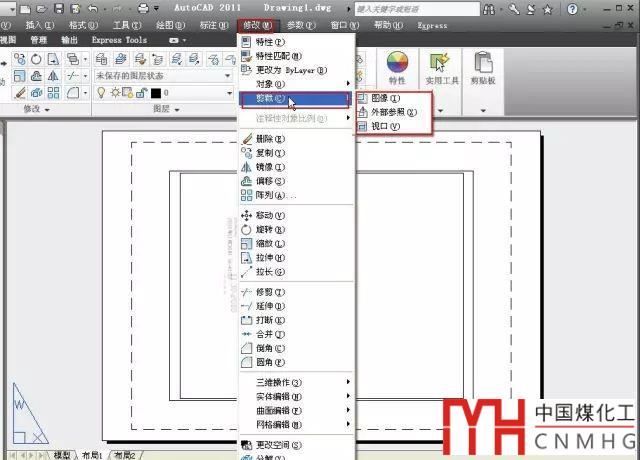Click the 剪贴板 clipboard icon
Screen dimensions: 640x460
tap(484, 66)
